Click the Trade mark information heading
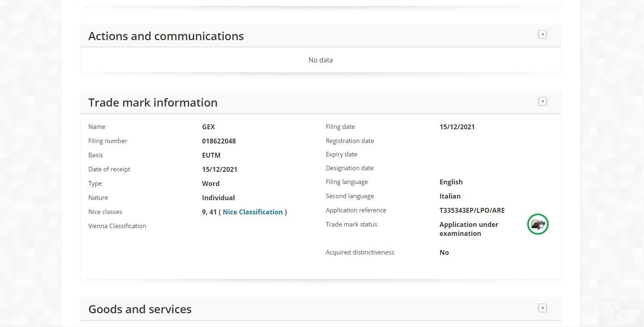This screenshot has height=327, width=644. click(x=153, y=103)
